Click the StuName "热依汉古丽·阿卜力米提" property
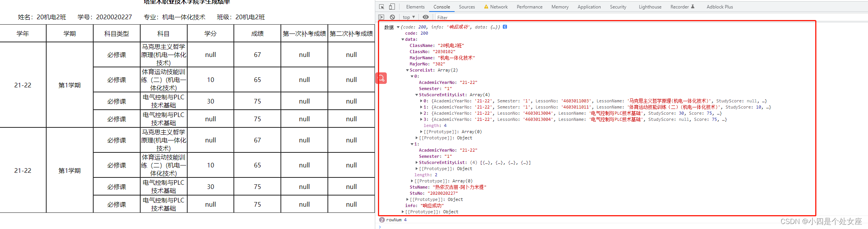This screenshot has height=229, width=868. pyautogui.click(x=448, y=187)
